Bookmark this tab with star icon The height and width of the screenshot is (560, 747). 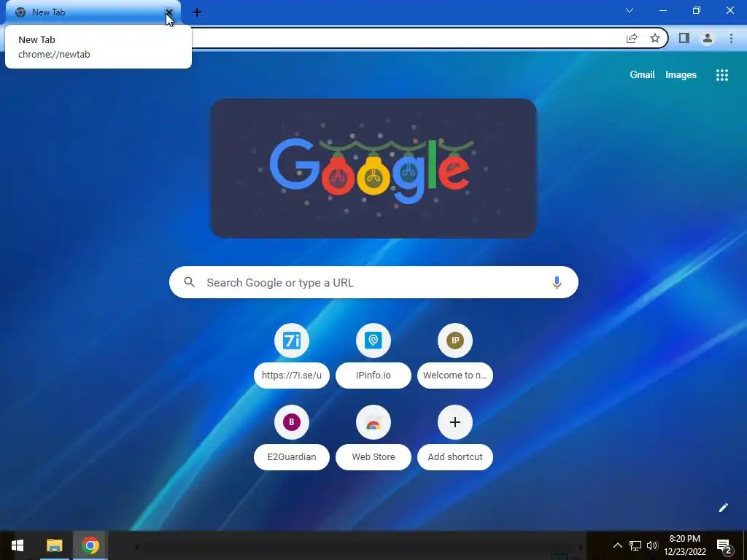[655, 38]
